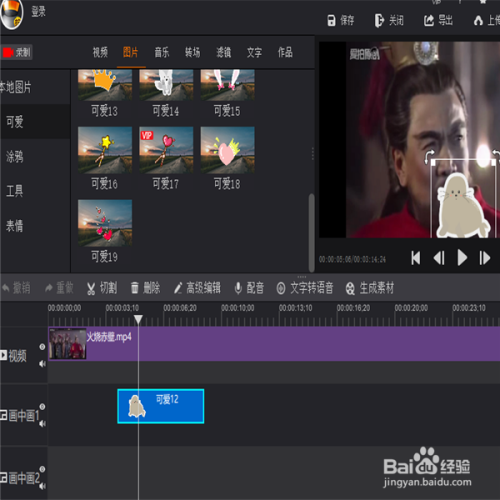Switch to the 音乐 tab
This screenshot has width=500, height=500.
coord(162,52)
